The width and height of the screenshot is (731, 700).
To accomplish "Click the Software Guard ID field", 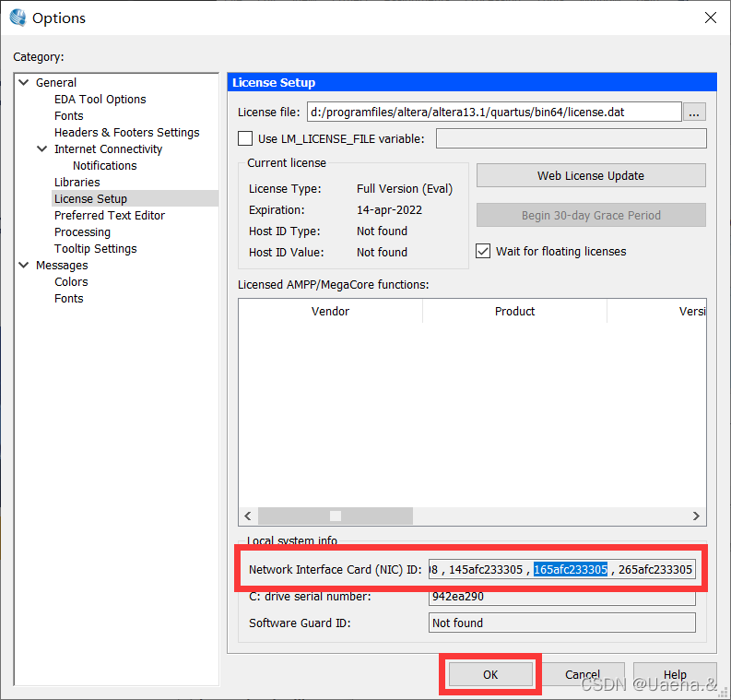I will click(561, 623).
